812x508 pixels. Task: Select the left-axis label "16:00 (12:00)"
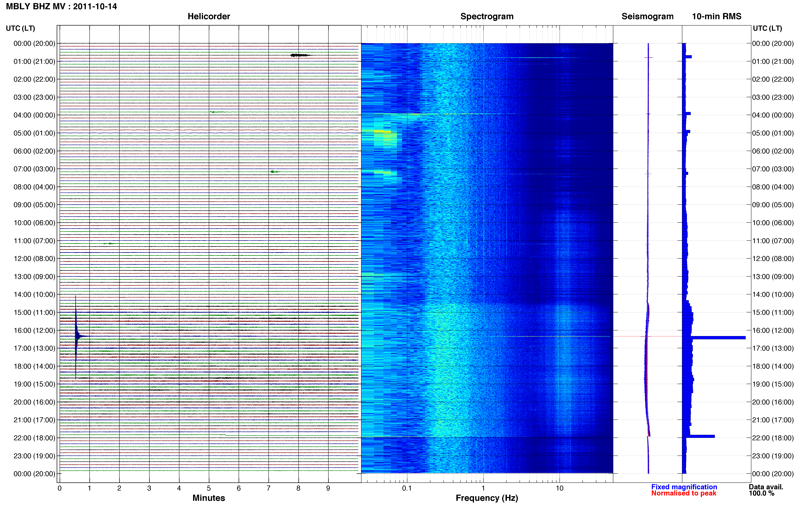coord(35,331)
